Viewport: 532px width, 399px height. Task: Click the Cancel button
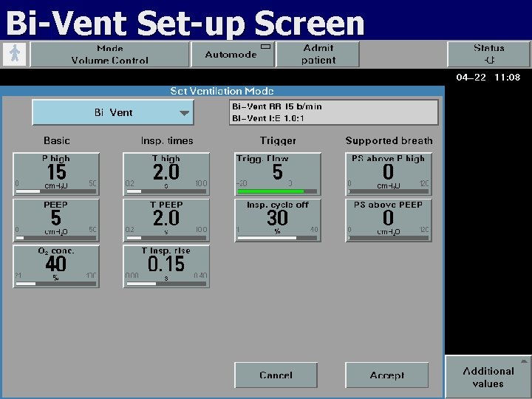pyautogui.click(x=276, y=375)
